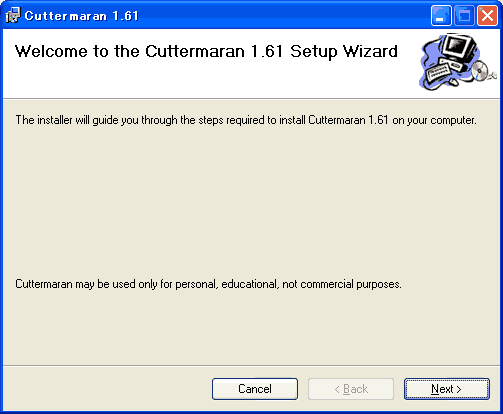
Task: Click the personal-use license notice text
Action: click(x=208, y=284)
